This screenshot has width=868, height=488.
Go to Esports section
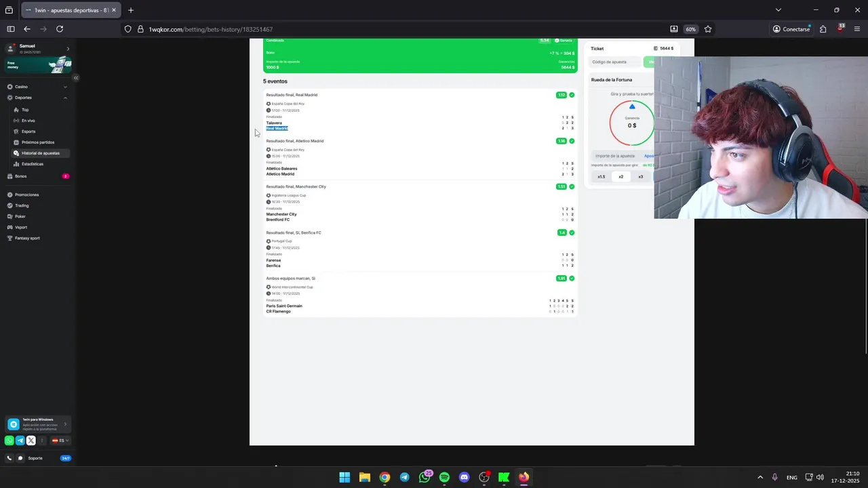[28, 131]
